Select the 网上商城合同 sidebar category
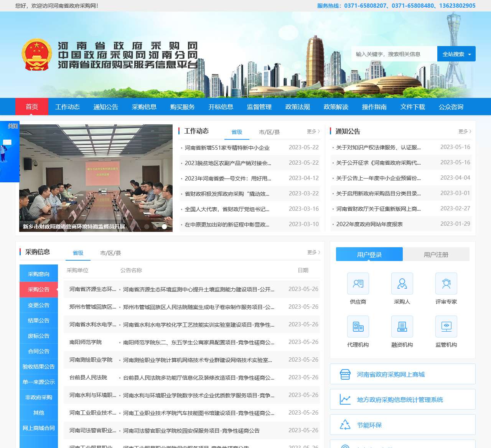 (x=39, y=428)
